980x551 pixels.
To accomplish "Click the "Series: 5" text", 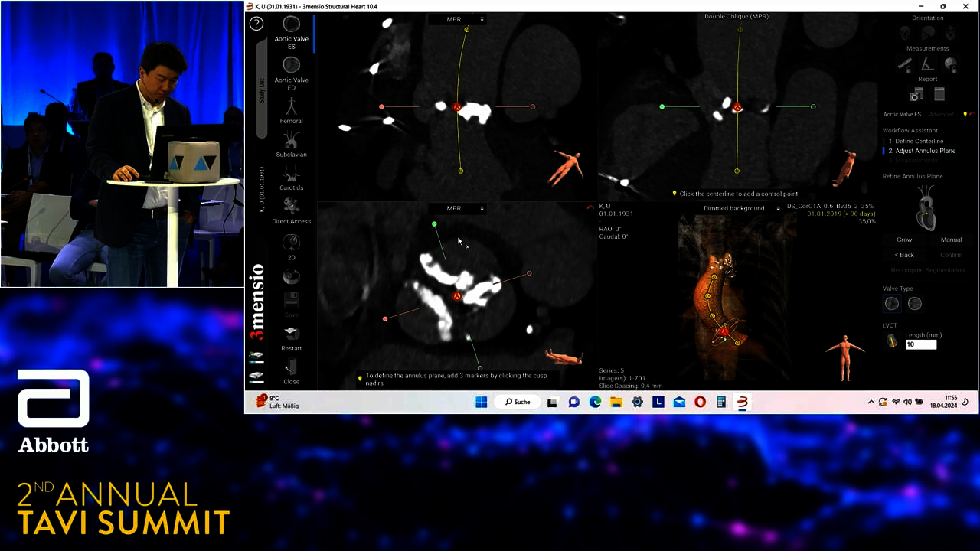I will click(x=611, y=370).
